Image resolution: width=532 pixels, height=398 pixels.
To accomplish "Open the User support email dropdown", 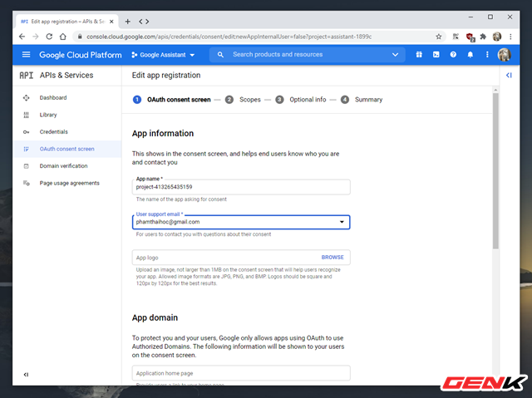I will 241,222.
